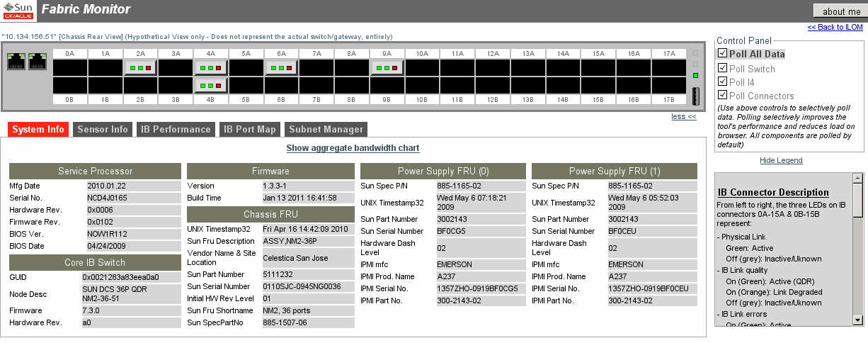Toggle the Poll Switch checkbox
Image resolution: width=868 pixels, height=343 pixels.
tap(723, 67)
